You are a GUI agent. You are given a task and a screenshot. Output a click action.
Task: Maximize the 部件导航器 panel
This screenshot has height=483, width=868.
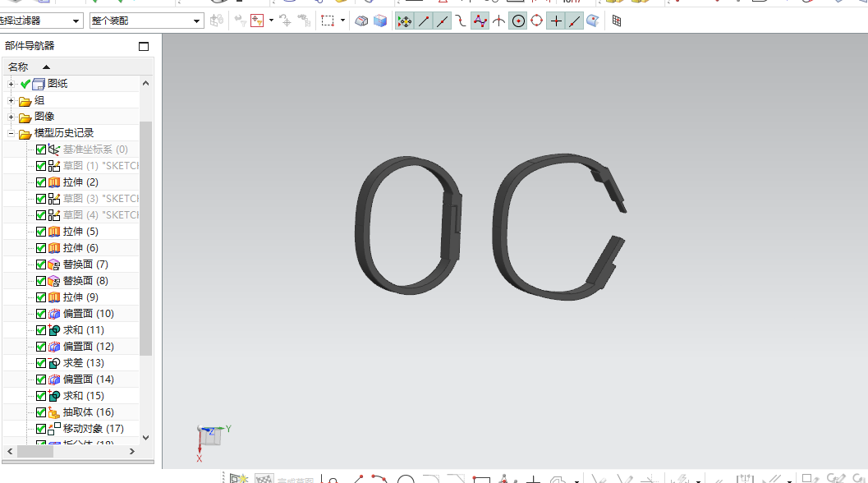click(144, 47)
